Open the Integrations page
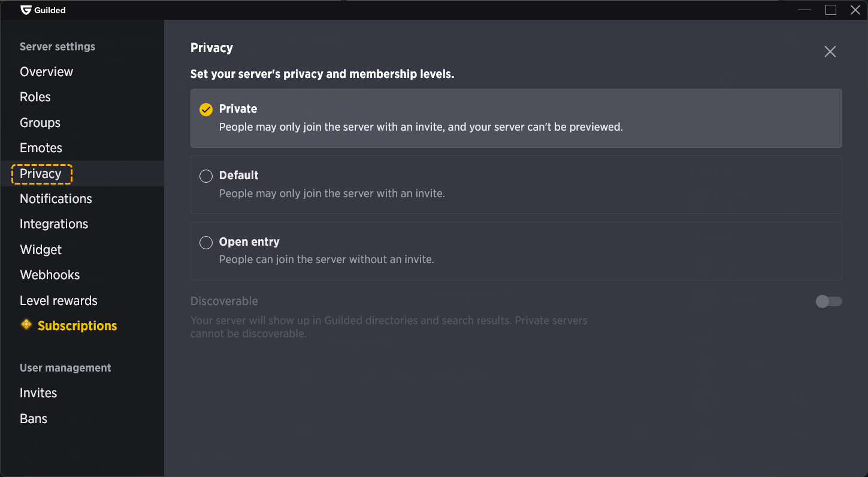 tap(54, 224)
